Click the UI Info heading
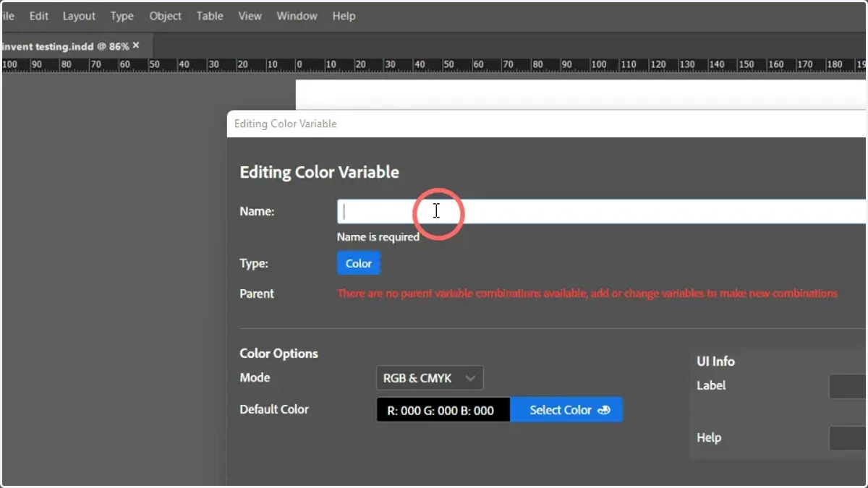 pyautogui.click(x=715, y=361)
